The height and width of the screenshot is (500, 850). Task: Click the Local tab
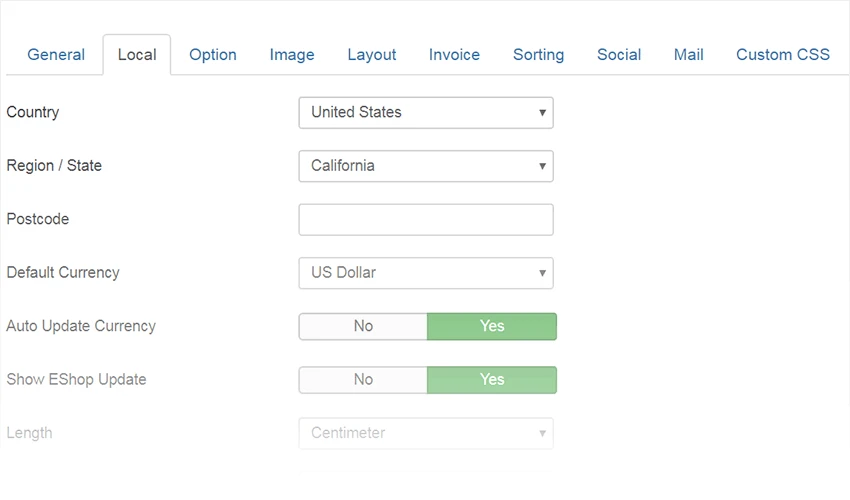[137, 55]
